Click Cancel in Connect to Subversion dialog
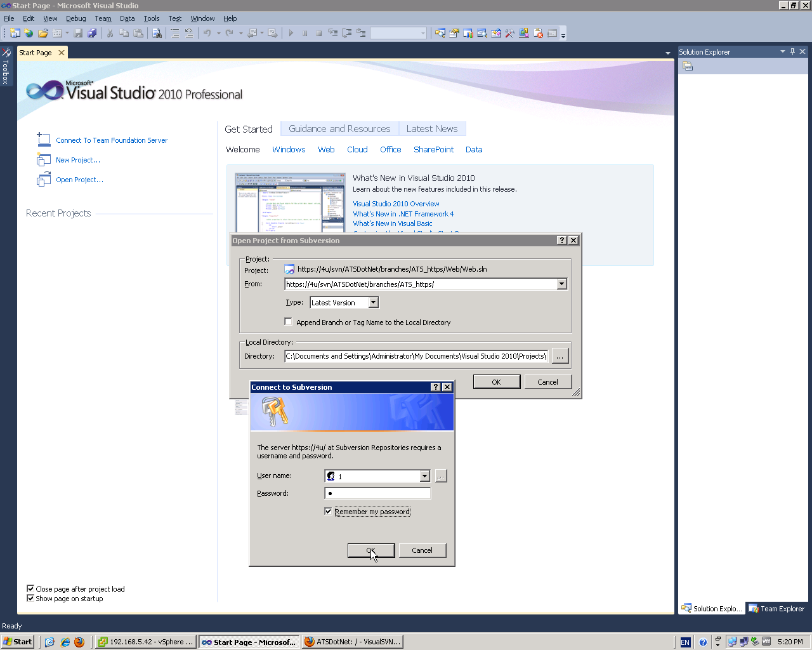Screen dimensions: 812x650 coord(422,550)
